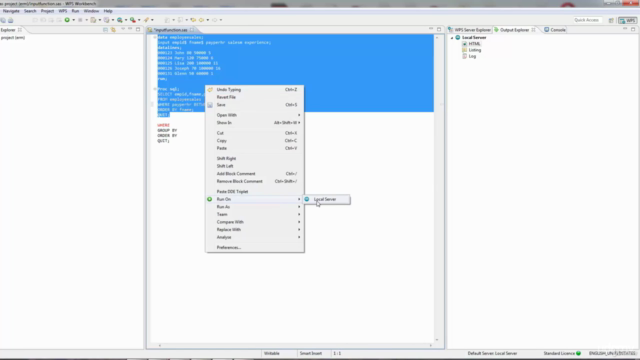Click the editor vertical scrollbar down arrow
Screen dimensions: 640x360
[437, 340]
